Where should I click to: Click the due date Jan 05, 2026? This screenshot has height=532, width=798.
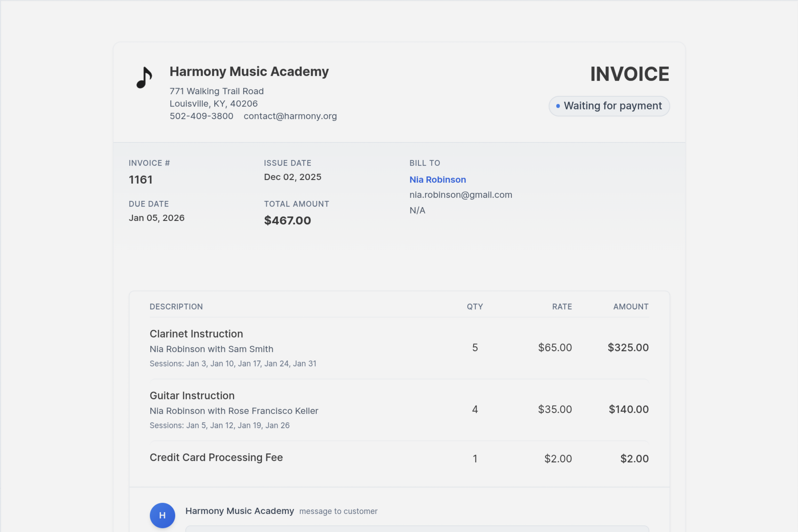tap(156, 218)
